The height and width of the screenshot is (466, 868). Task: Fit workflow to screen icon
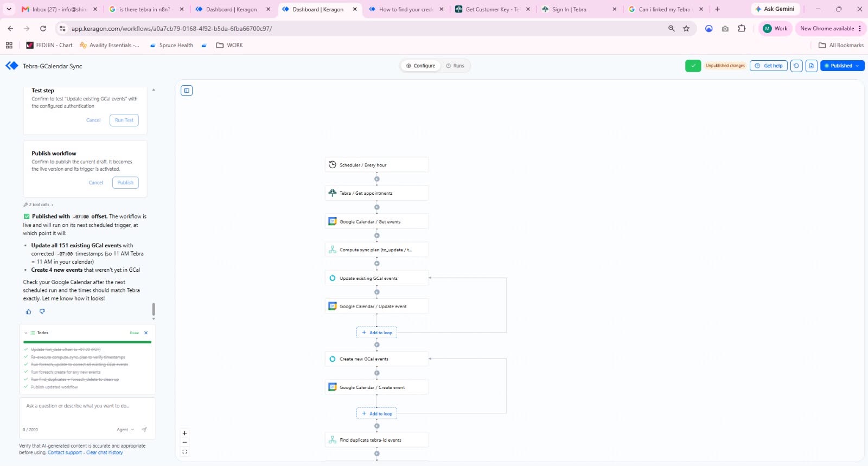(184, 451)
